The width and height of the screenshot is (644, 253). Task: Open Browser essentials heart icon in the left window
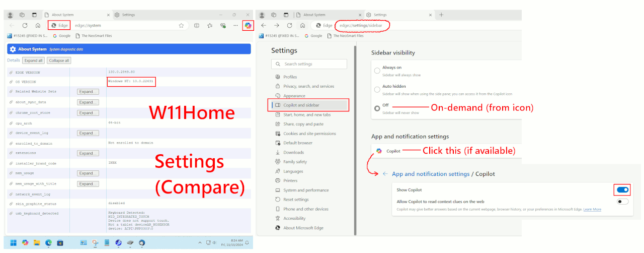(x=222, y=25)
